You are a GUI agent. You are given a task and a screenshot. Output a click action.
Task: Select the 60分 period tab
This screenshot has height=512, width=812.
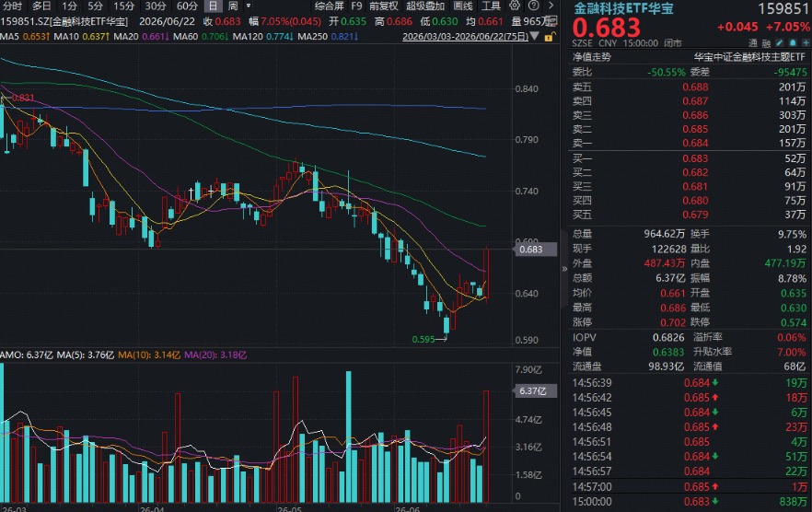click(187, 6)
